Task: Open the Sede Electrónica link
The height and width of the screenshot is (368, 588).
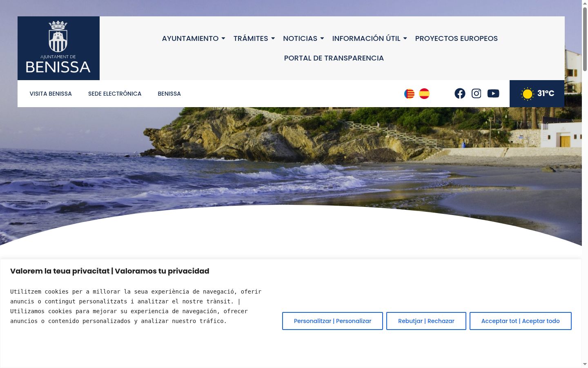Action: 115,94
